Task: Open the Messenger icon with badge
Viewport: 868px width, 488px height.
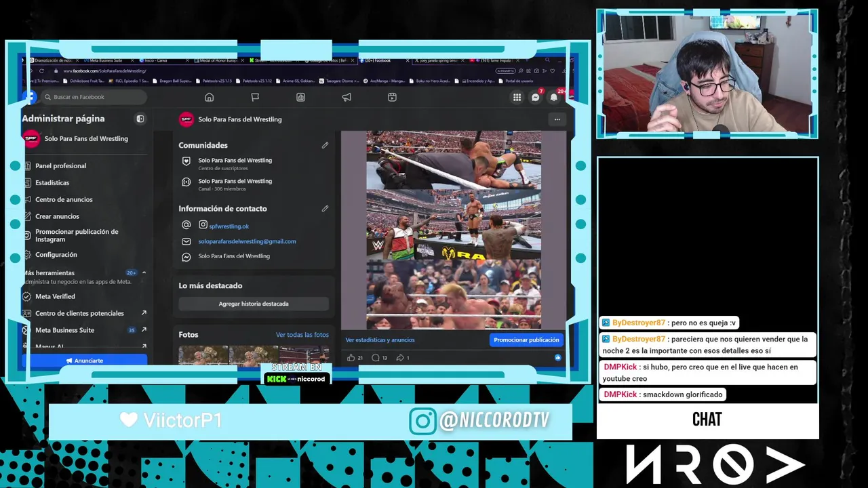Action: [x=535, y=97]
